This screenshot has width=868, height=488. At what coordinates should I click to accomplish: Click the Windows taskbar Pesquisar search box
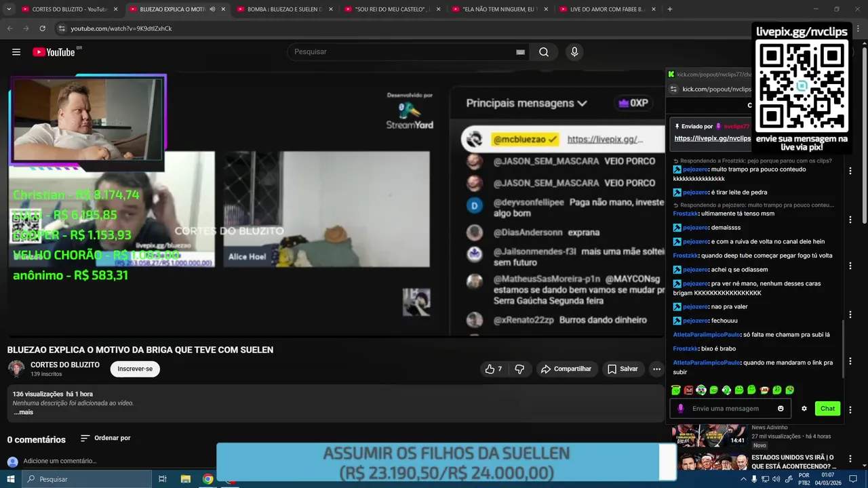[87, 479]
